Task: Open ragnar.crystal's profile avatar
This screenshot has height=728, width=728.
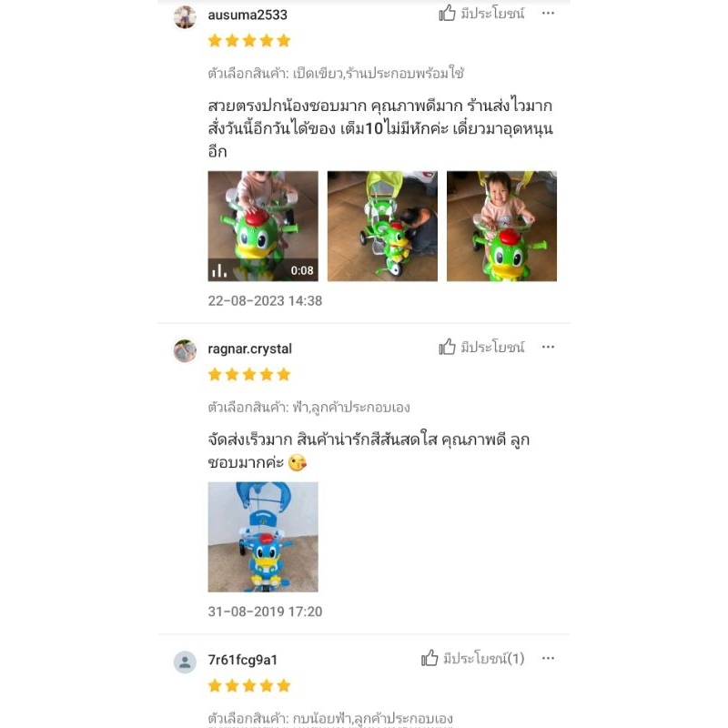Action: pyautogui.click(x=185, y=350)
